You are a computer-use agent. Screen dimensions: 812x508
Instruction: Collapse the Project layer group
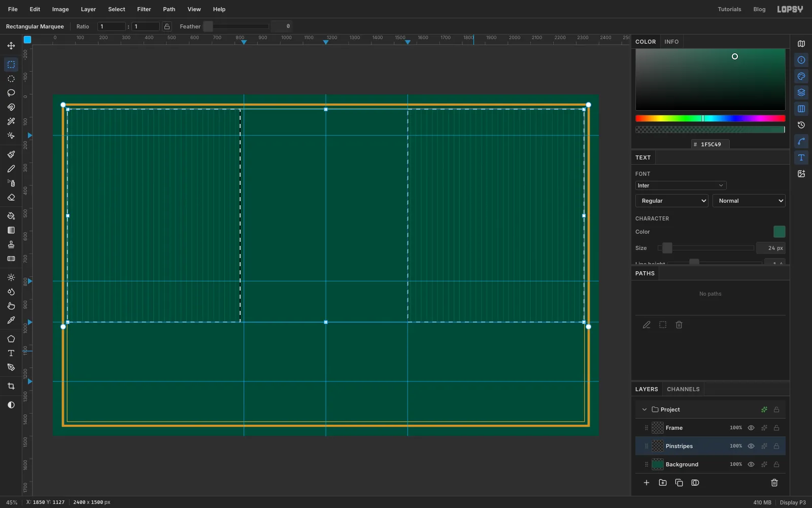pos(645,409)
